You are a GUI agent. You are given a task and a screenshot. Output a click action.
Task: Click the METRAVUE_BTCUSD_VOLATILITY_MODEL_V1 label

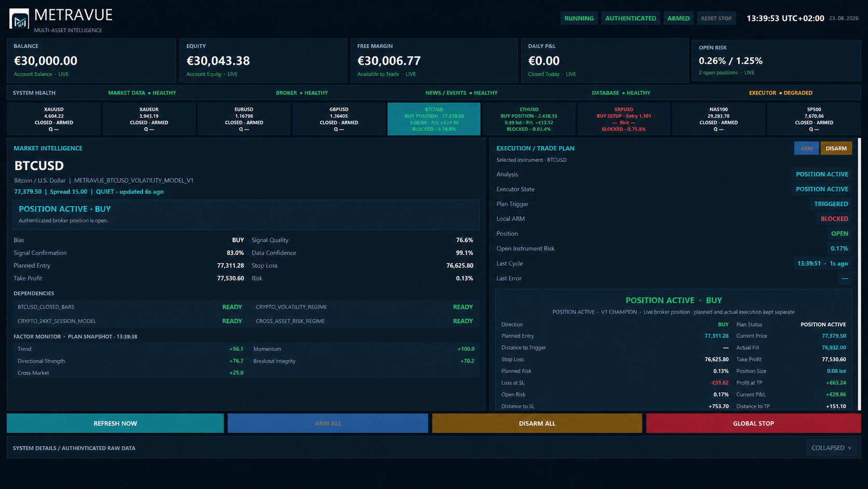coord(134,180)
